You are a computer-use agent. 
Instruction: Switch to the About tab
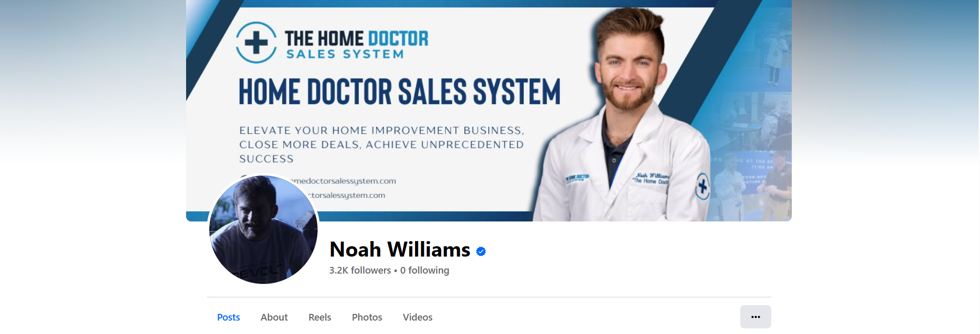[x=274, y=317]
